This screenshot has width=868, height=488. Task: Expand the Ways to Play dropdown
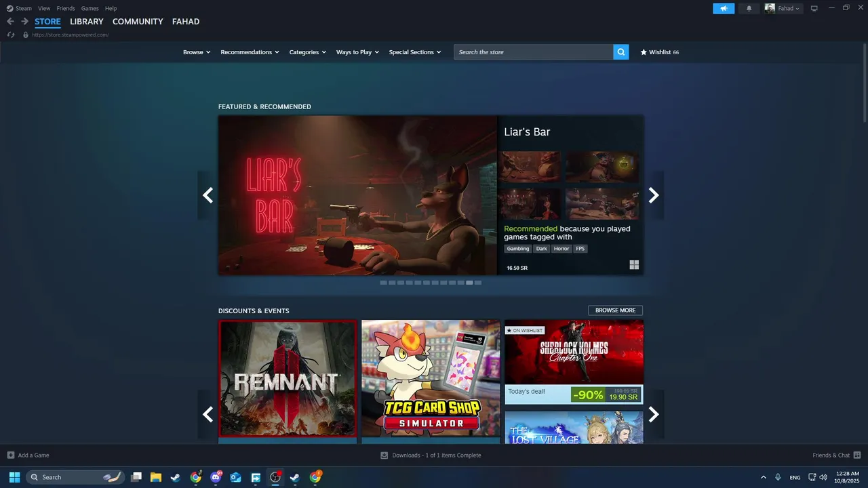click(357, 52)
